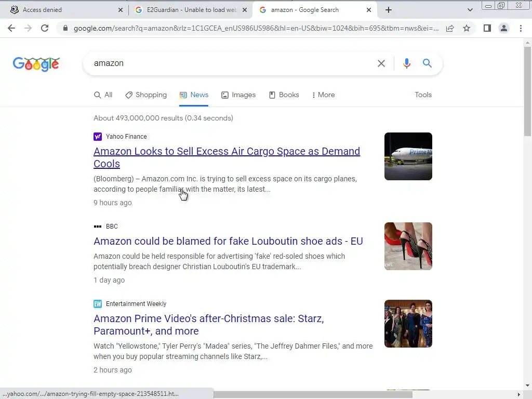Open the browser side panel
The height and width of the screenshot is (399, 532).
point(487,28)
